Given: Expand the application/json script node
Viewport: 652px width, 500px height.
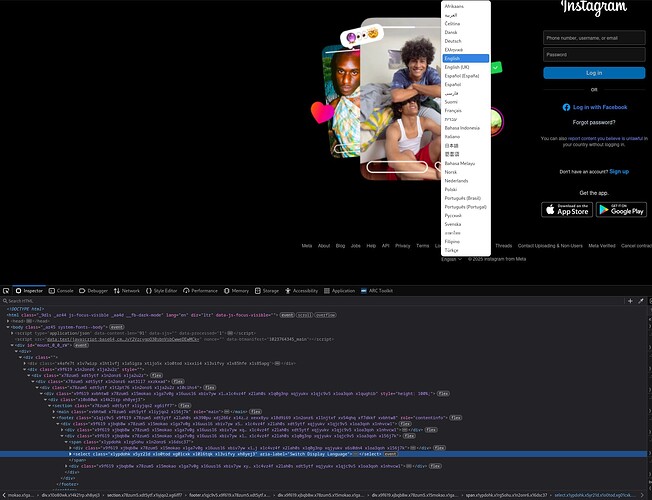Looking at the screenshot, I should tap(12, 333).
